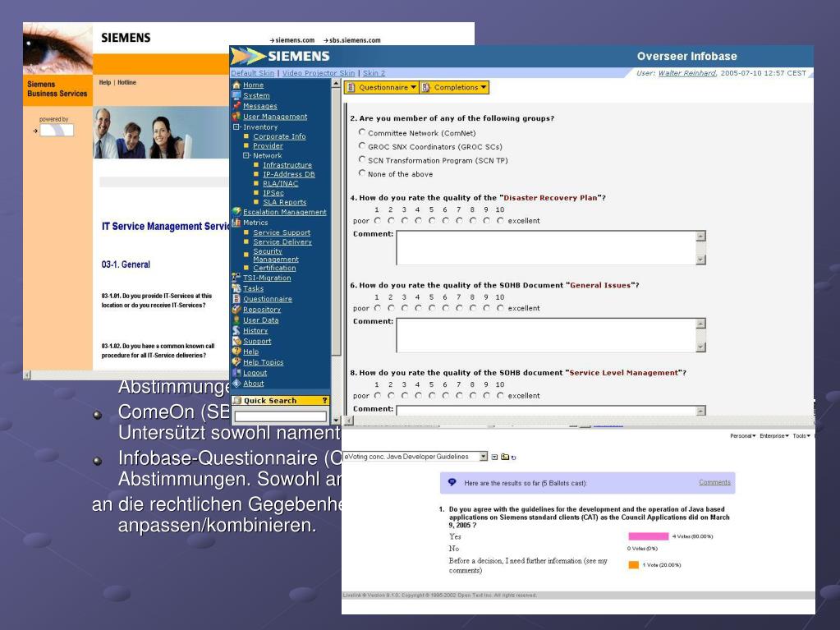
Task: Click the small menu icon right of eVoting combo
Action: (494, 457)
